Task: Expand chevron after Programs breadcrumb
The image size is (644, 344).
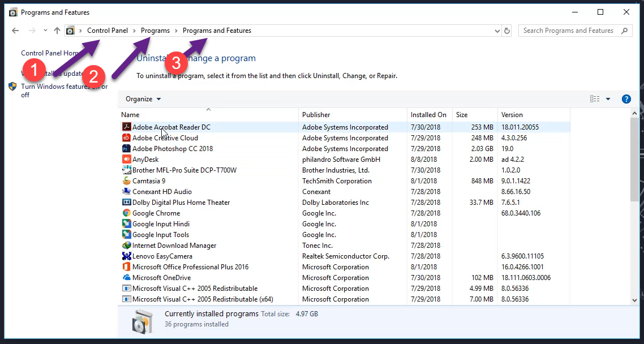Action: pos(176,31)
